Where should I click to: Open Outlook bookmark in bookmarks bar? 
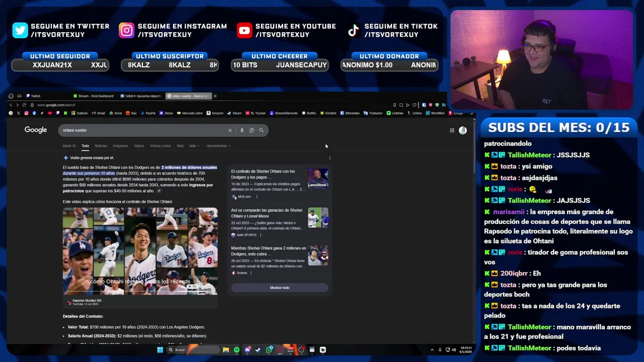coord(79,113)
